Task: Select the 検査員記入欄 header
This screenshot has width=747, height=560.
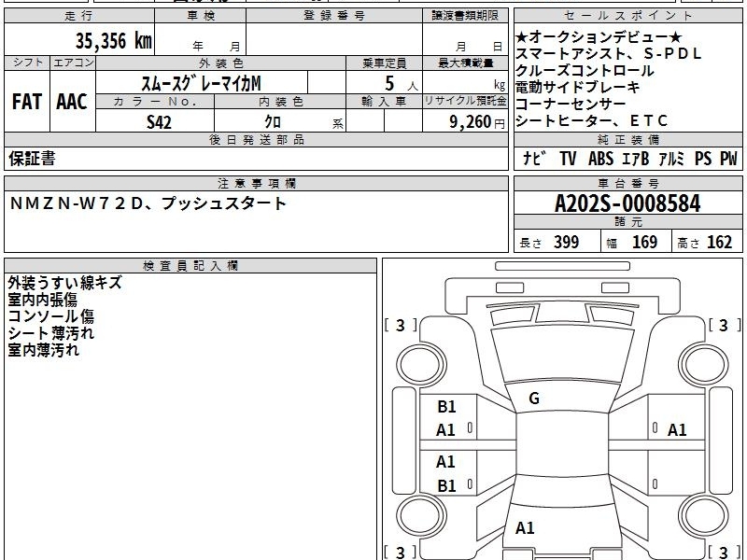Action: 190,266
